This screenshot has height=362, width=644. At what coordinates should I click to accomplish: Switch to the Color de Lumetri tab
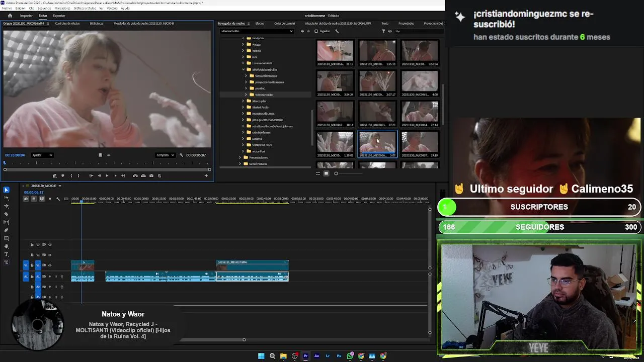tap(285, 24)
